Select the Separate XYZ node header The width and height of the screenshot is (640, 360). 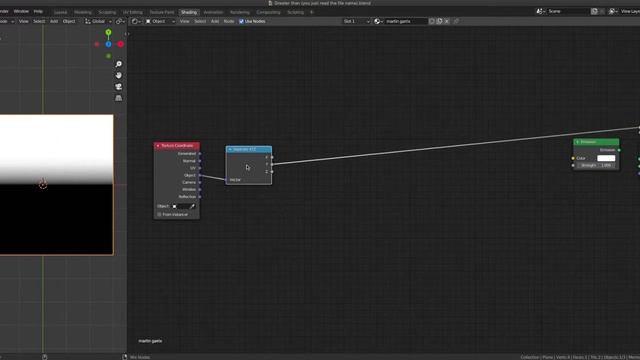[249, 149]
